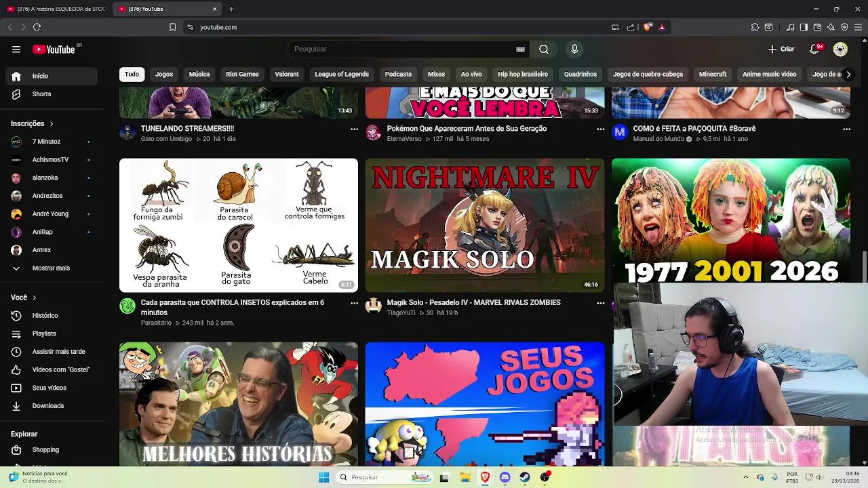Switch to A história ESQUECIDA tab

point(57,9)
